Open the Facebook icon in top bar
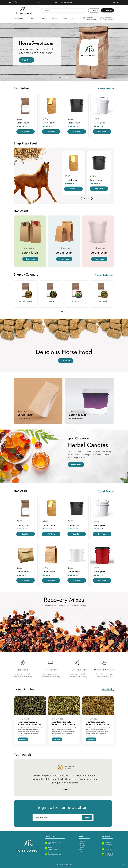Viewport: 128px width, 868px height. point(13,2)
